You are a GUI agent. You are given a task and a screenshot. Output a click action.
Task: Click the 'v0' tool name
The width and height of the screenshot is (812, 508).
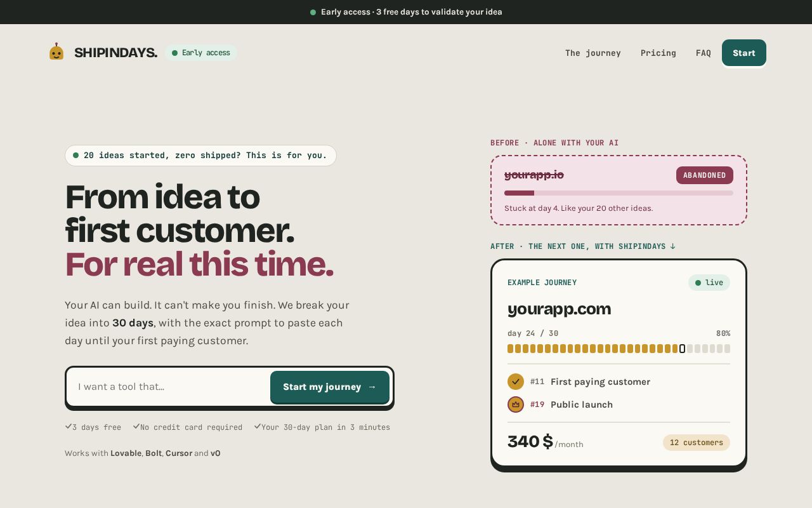[x=216, y=453]
